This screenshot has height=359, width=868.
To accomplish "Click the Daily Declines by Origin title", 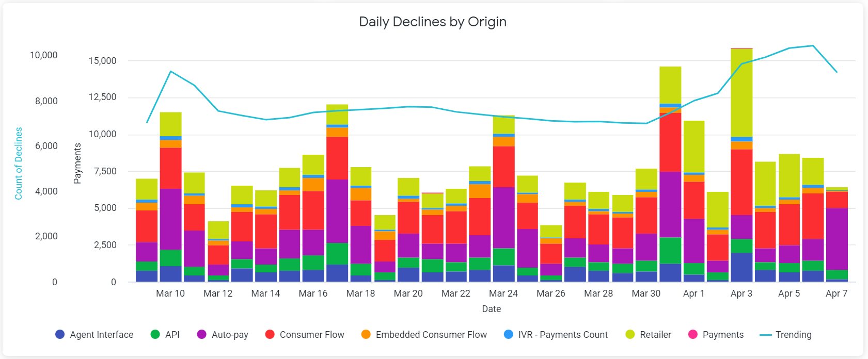I will coord(433,22).
